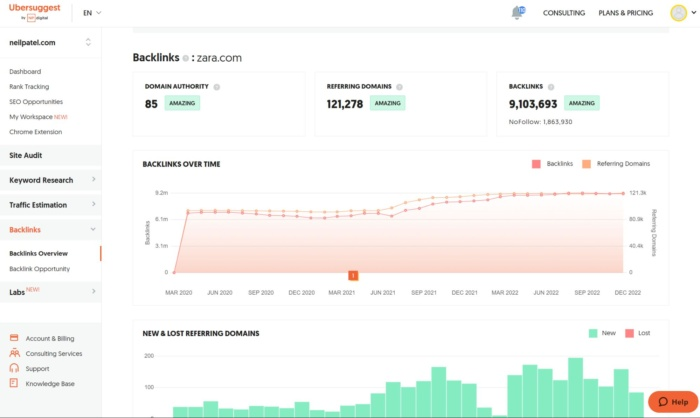Expand the Labs section chevron
The image size is (700, 418).
pos(93,291)
